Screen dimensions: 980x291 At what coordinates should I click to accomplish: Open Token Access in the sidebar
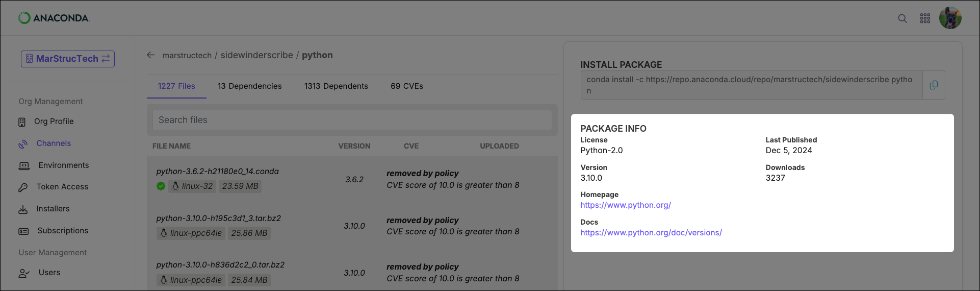pyautogui.click(x=62, y=187)
